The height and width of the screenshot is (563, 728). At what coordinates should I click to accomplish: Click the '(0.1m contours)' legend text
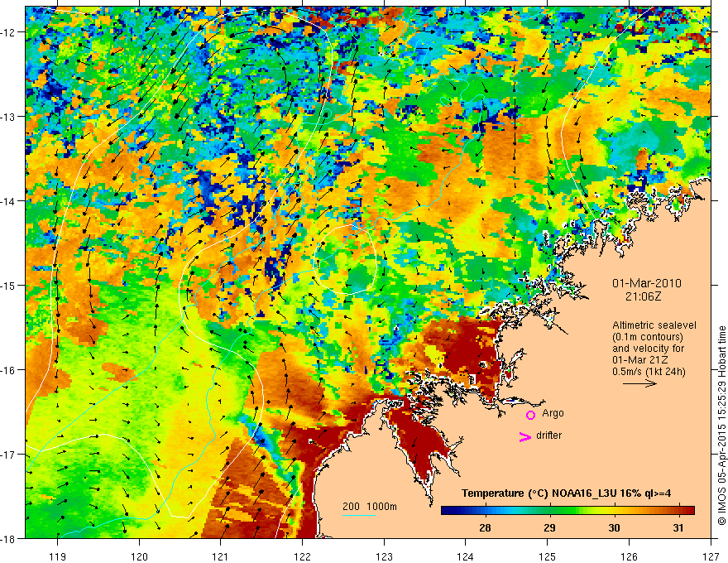[648, 337]
